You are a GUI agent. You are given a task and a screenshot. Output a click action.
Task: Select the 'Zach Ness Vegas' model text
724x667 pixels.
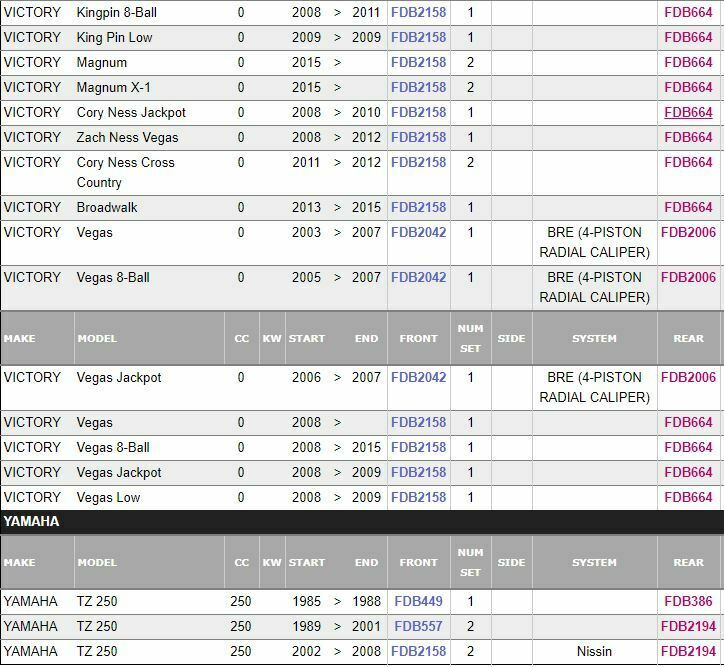127,137
